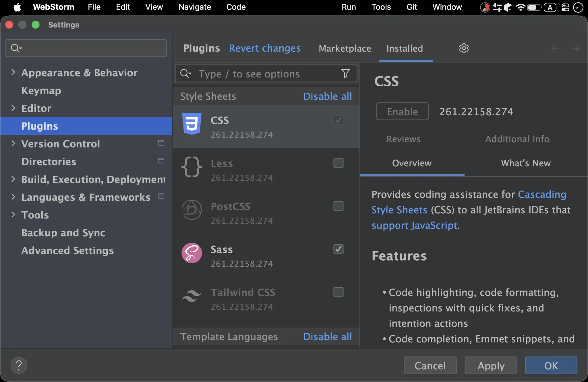Click the Apply button

coord(491,365)
